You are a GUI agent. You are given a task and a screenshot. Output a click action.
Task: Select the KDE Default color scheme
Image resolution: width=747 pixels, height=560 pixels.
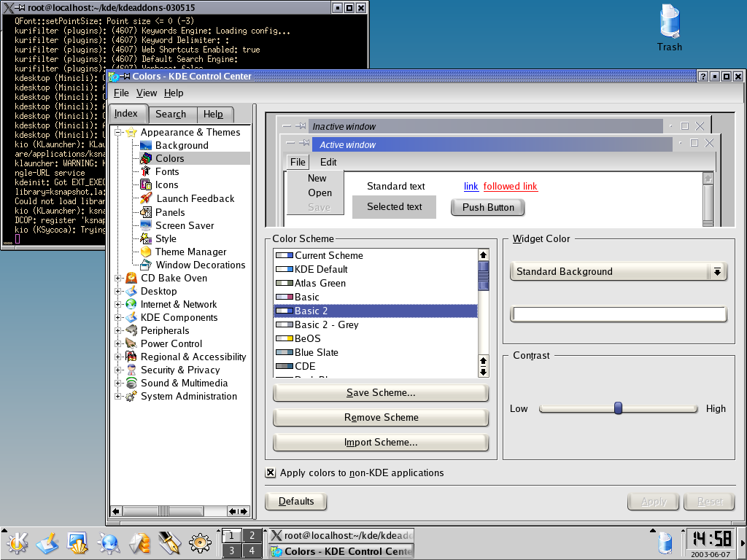(x=376, y=270)
